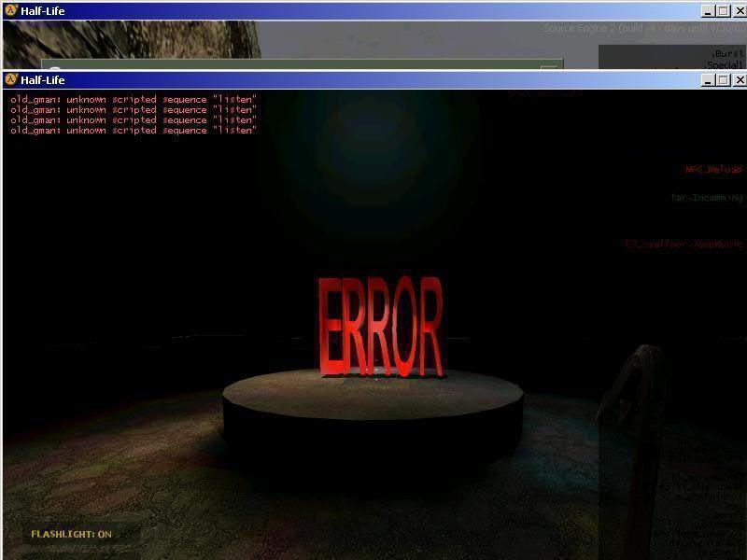Image resolution: width=747 pixels, height=560 pixels.
Task: Close the background Half-Life window
Action: pos(739,11)
